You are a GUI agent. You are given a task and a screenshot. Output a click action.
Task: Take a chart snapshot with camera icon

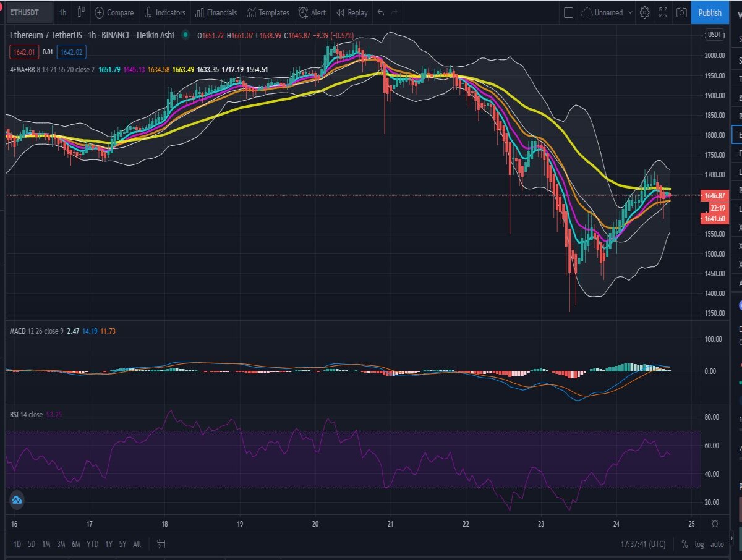coord(681,12)
